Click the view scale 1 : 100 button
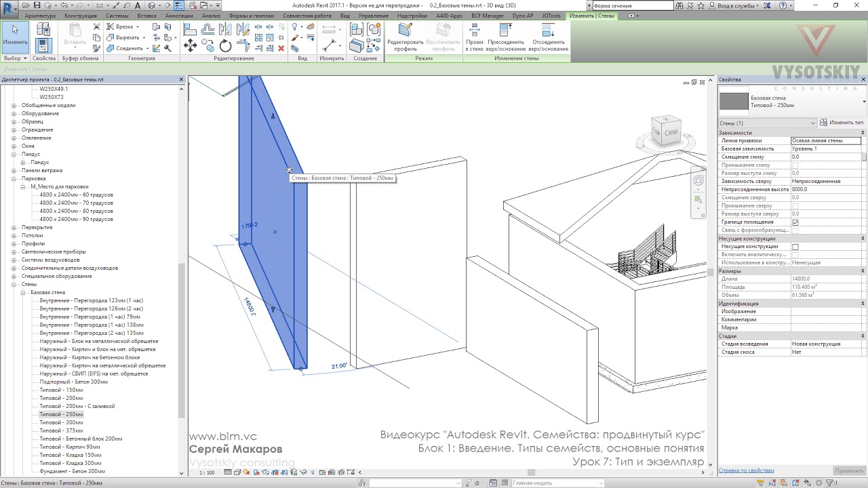 tap(207, 472)
